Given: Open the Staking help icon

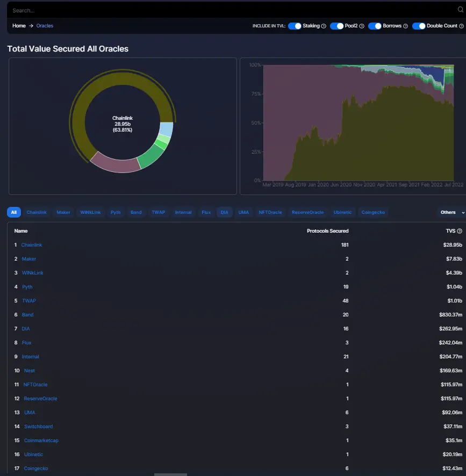Looking at the screenshot, I should click(324, 26).
